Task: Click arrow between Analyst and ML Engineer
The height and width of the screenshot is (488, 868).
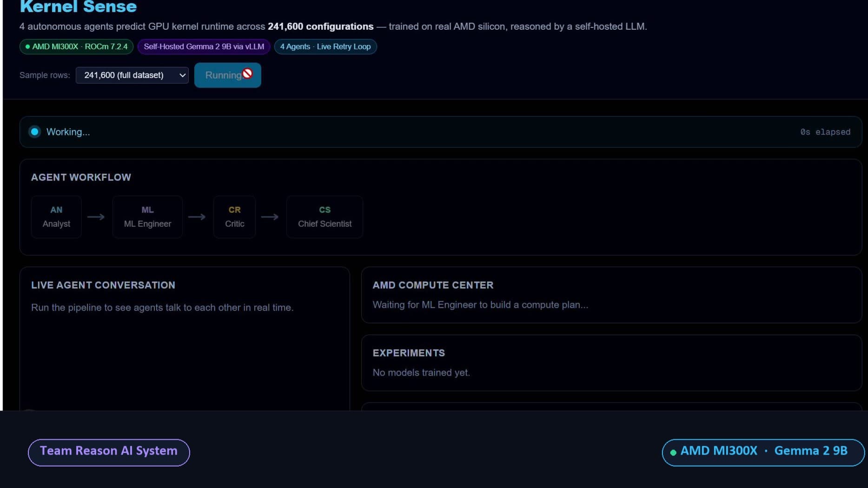Action: coord(96,217)
